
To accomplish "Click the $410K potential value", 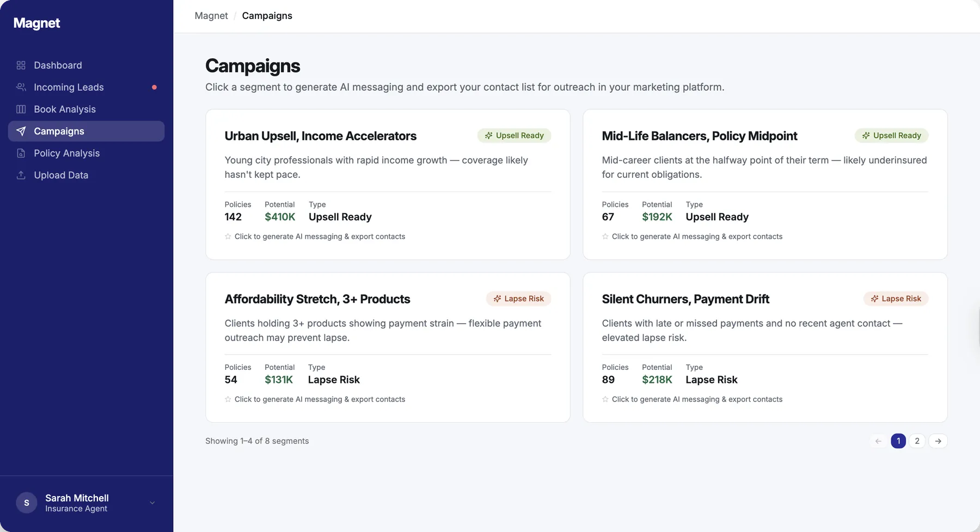I will (280, 217).
